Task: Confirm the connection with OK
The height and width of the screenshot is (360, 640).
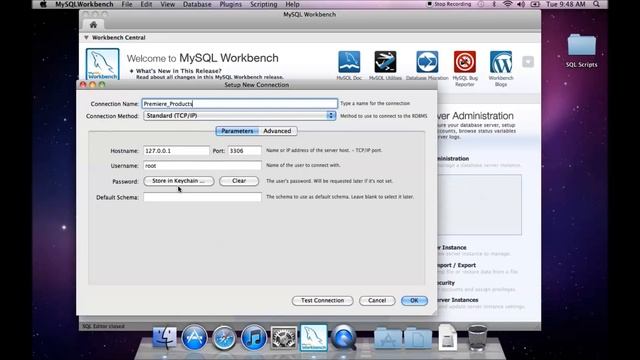Action: tap(414, 300)
